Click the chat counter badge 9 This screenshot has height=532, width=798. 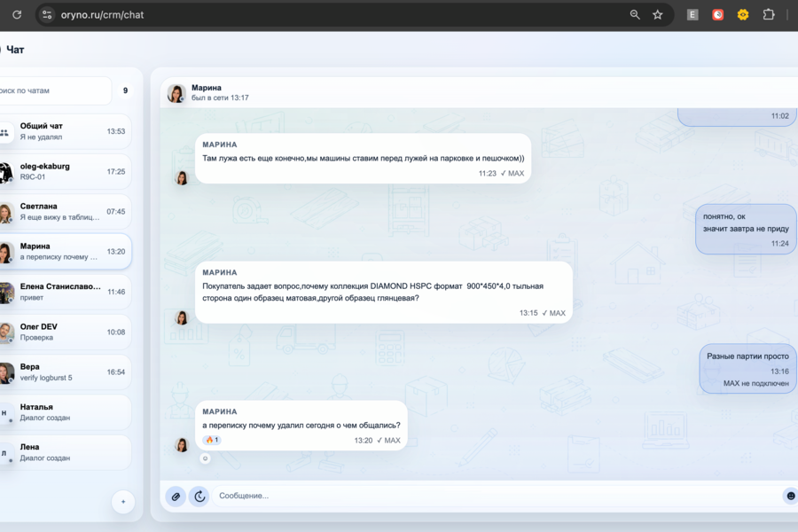point(125,90)
